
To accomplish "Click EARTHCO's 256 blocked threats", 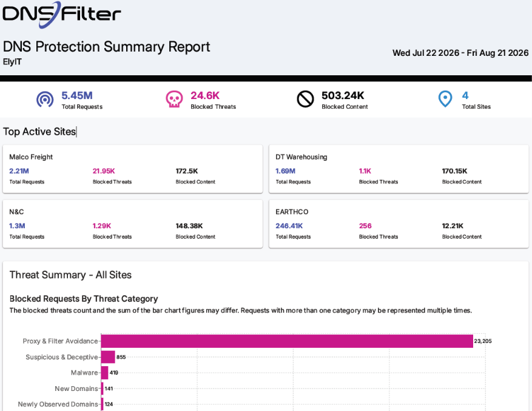I will tap(365, 226).
